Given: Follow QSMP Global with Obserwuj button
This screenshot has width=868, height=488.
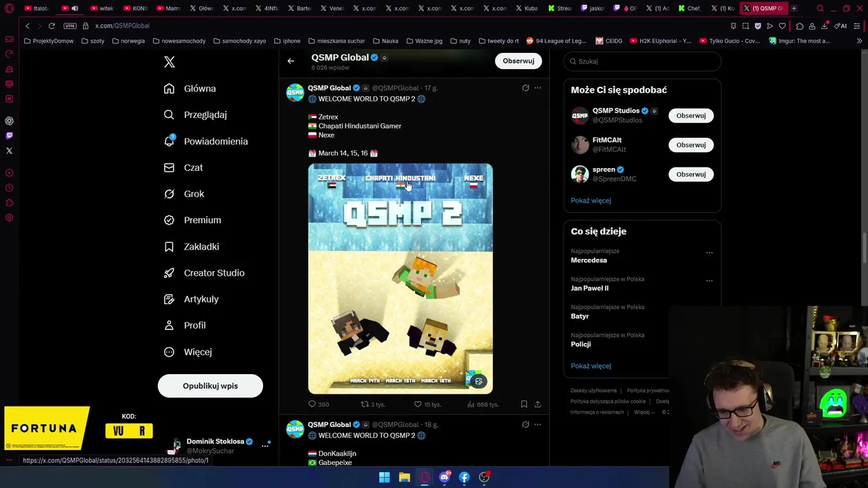Looking at the screenshot, I should click(x=518, y=61).
